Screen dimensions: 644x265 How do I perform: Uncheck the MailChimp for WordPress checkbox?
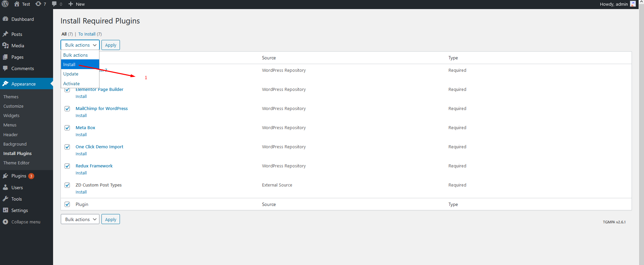[x=67, y=109]
